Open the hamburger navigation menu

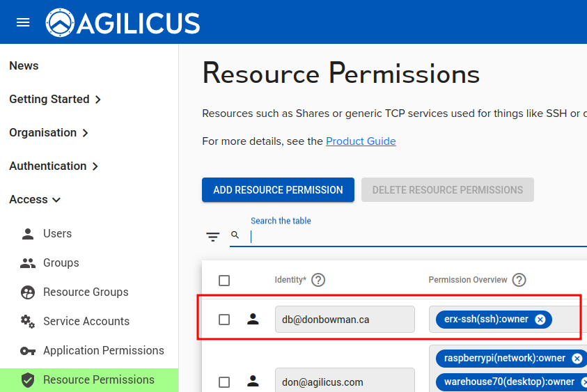[23, 22]
